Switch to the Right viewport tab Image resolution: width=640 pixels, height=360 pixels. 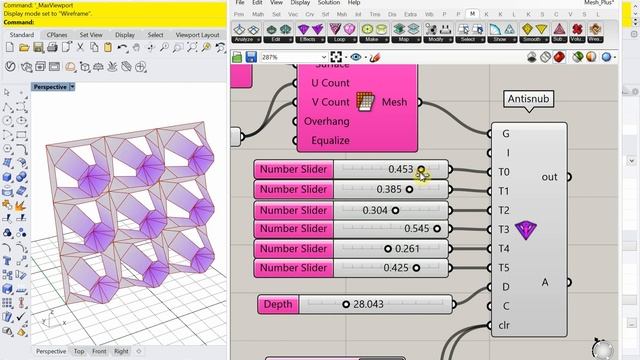pyautogui.click(x=121, y=351)
